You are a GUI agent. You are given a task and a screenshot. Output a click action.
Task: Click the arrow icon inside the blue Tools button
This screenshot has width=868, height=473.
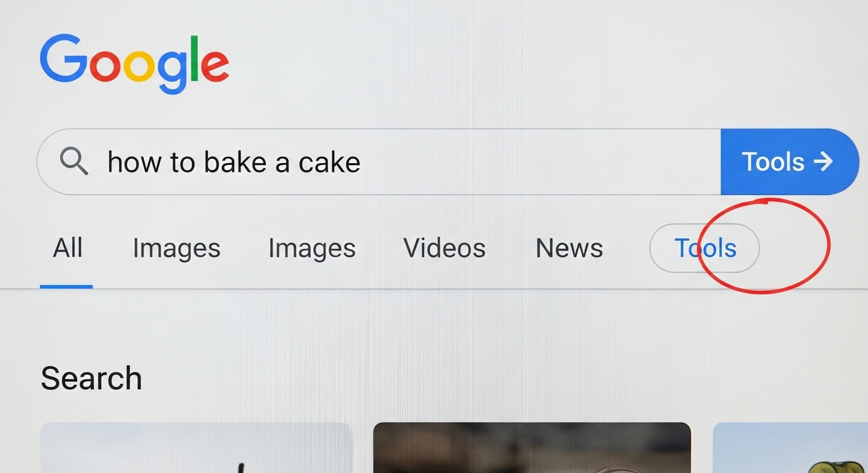(824, 161)
